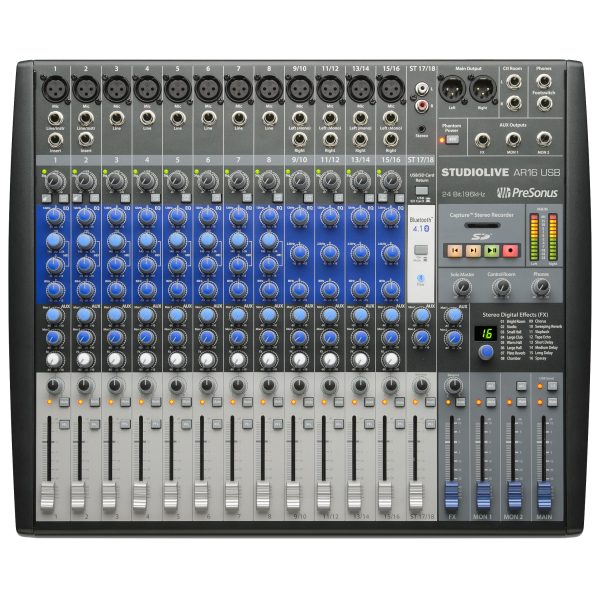Click the Main Output Left XLR connector
This screenshot has width=600, height=600.
pyautogui.click(x=453, y=89)
